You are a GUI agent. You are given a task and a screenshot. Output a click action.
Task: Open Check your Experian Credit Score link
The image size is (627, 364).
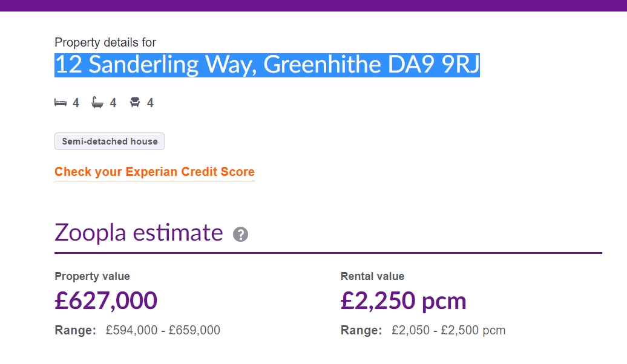tap(154, 172)
